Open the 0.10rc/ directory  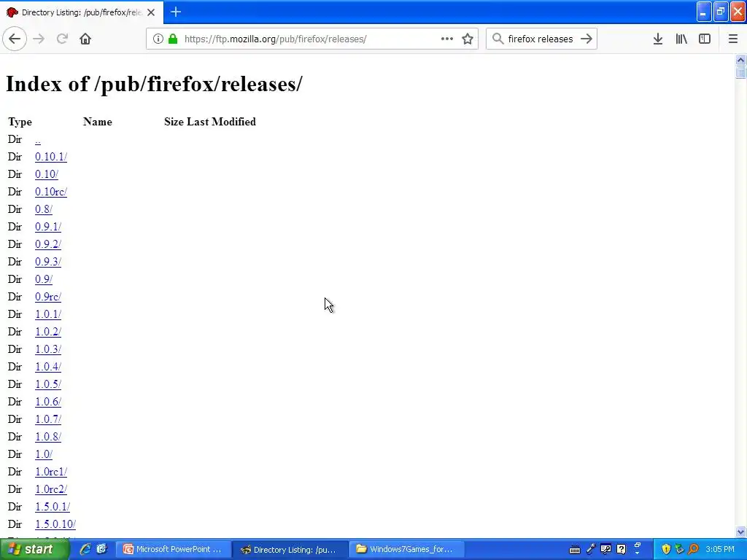51,192
